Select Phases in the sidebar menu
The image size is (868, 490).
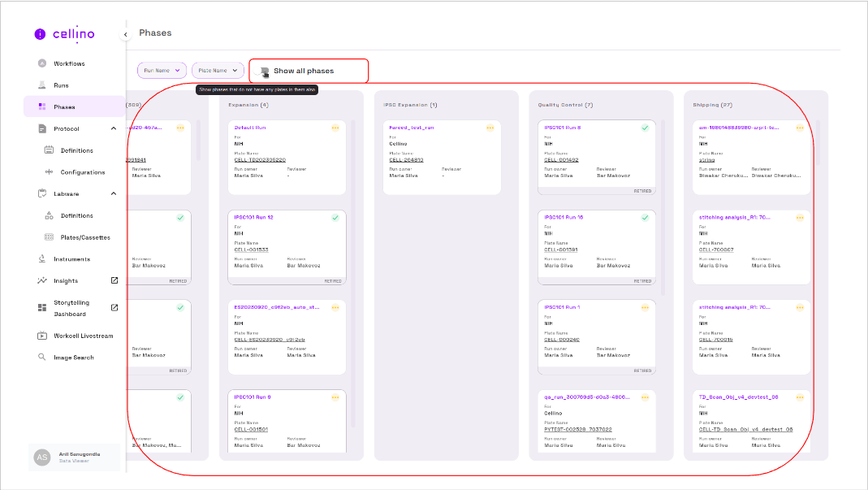(64, 107)
